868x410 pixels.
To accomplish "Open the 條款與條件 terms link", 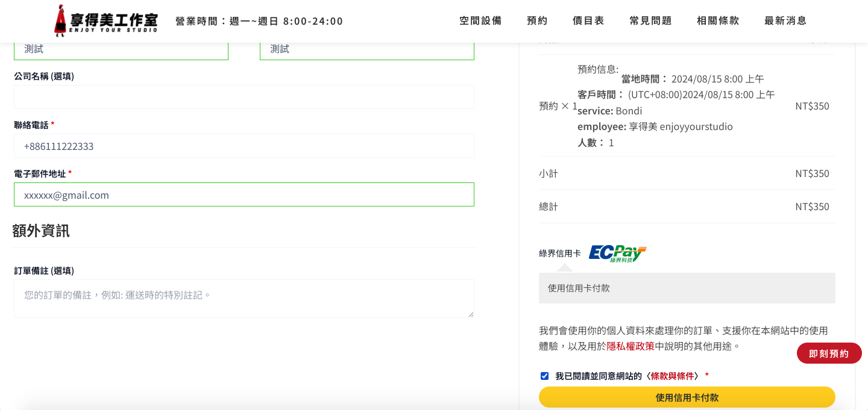I will [x=672, y=376].
